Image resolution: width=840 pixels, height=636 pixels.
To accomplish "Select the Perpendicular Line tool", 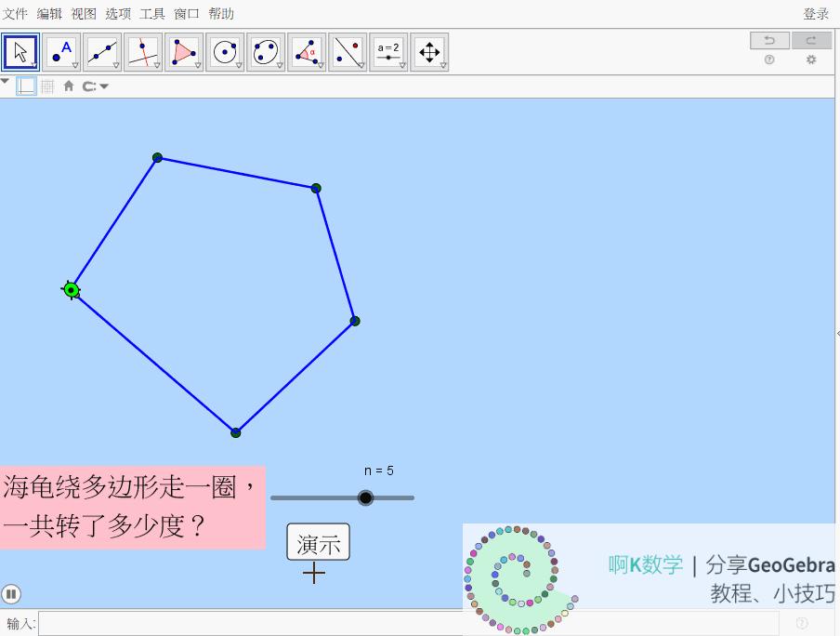I will pos(143,51).
